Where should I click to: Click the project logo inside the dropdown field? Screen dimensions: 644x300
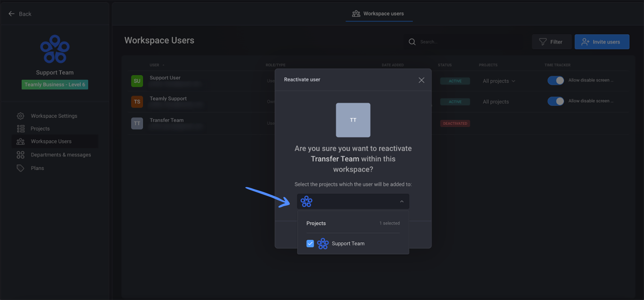[306, 201]
